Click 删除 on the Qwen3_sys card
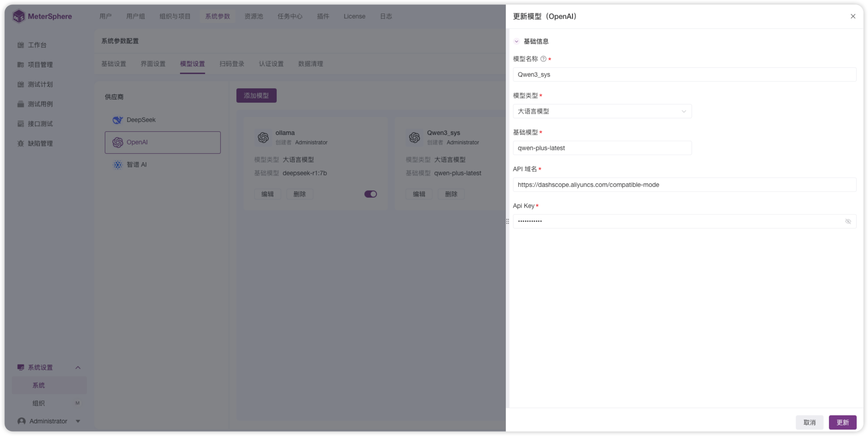Image resolution: width=868 pixels, height=436 pixels. pos(451,194)
